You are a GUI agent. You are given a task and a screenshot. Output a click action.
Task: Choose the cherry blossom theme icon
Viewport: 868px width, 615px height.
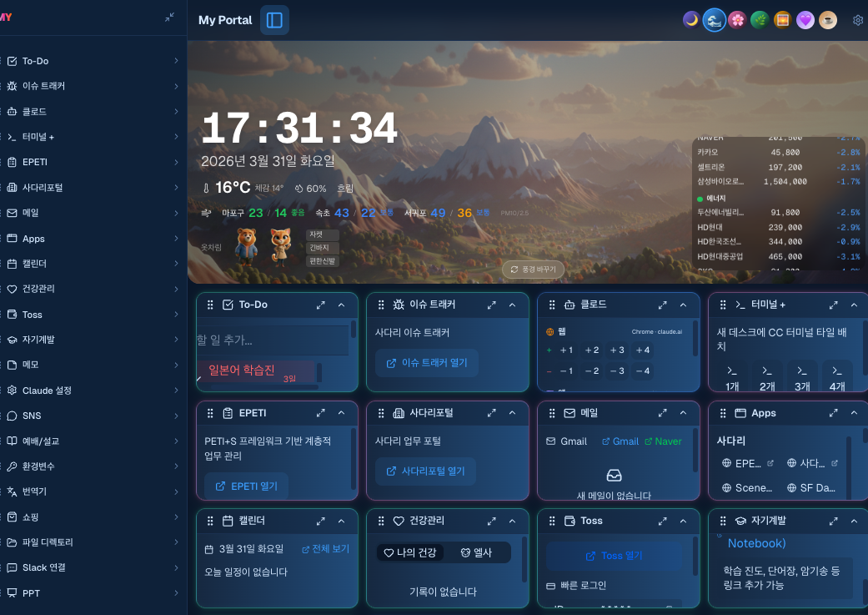pyautogui.click(x=736, y=20)
